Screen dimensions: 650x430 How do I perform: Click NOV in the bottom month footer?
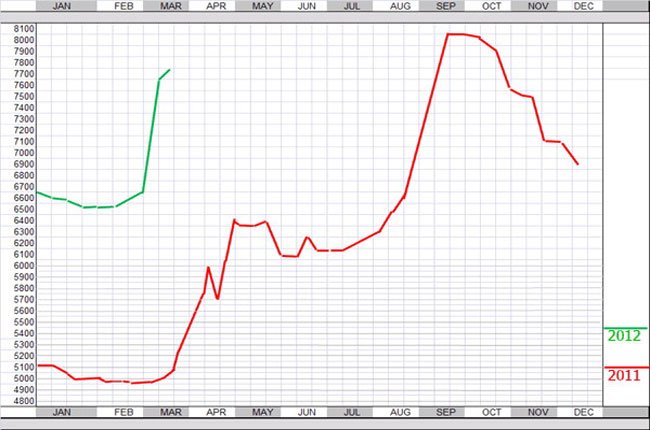[x=538, y=412]
